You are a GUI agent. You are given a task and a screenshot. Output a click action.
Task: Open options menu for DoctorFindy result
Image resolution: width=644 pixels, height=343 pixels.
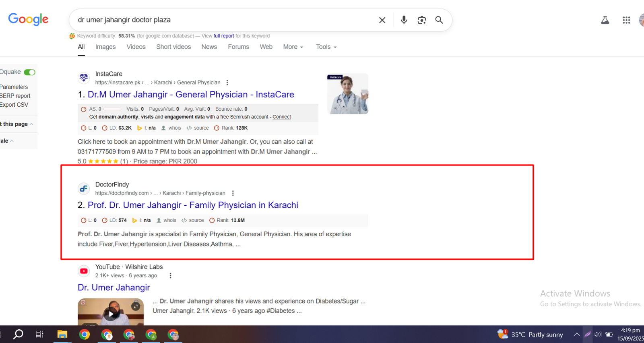click(233, 193)
